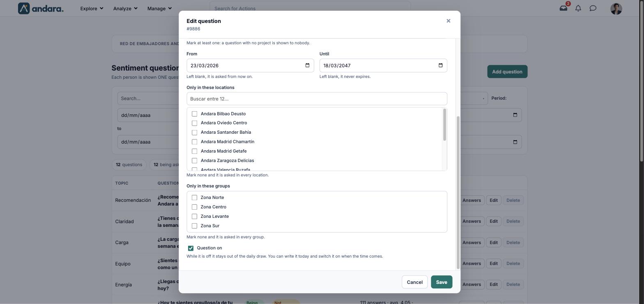644x304 pixels.
Task: Check Andara Bilbao Deusto location
Action: 195,114
